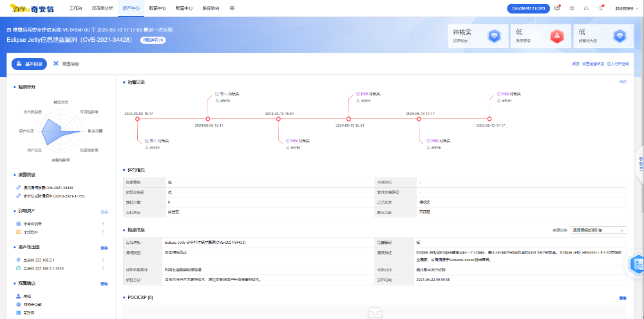Click timeline node dated 2024-08-13 15:51 top label
644x319 pixels.
pos(278,119)
